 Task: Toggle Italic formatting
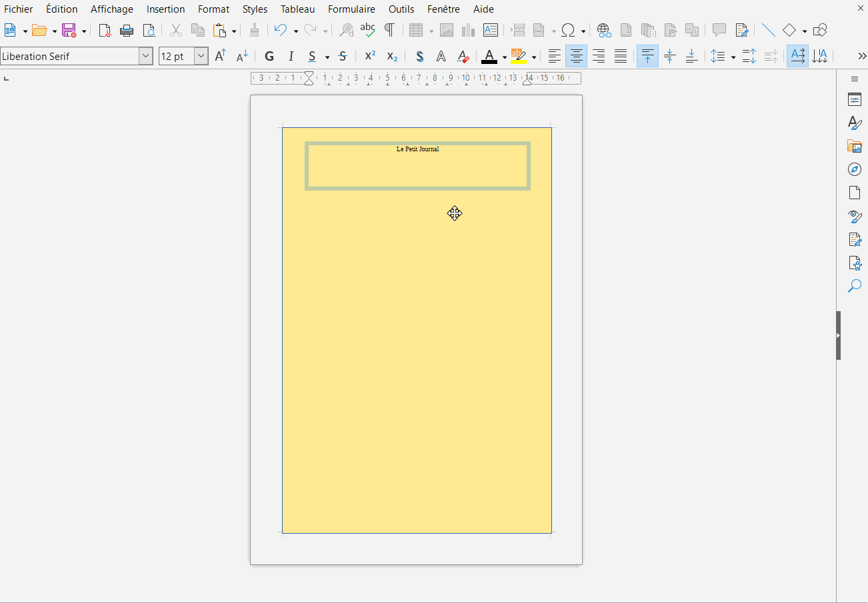coord(291,57)
